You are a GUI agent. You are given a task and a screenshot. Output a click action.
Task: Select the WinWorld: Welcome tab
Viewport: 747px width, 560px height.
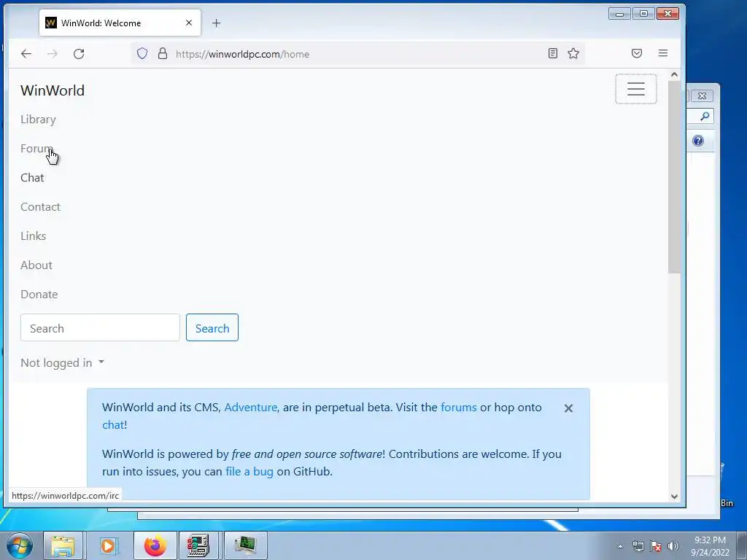click(120, 23)
